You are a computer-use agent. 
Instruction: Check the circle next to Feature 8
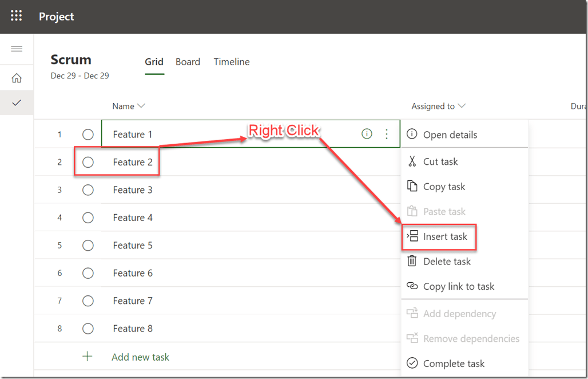[x=88, y=329]
